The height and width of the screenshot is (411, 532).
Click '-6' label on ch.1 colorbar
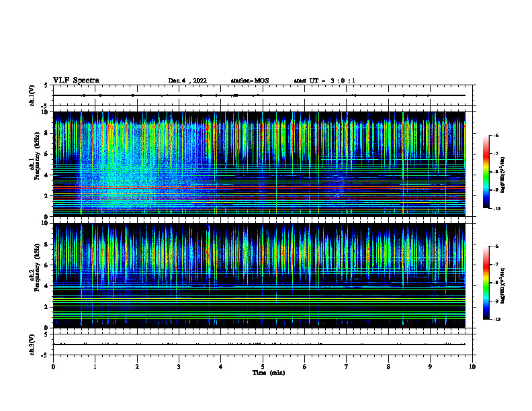pyautogui.click(x=496, y=135)
